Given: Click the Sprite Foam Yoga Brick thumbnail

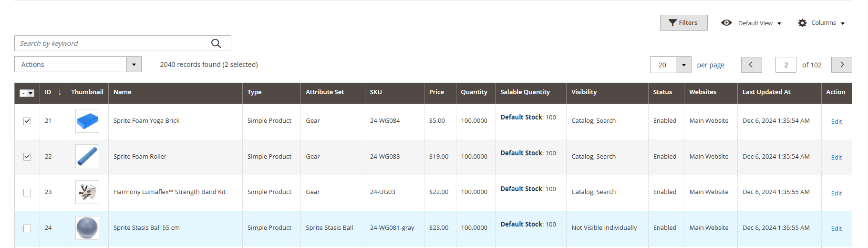Looking at the screenshot, I should [x=87, y=121].
